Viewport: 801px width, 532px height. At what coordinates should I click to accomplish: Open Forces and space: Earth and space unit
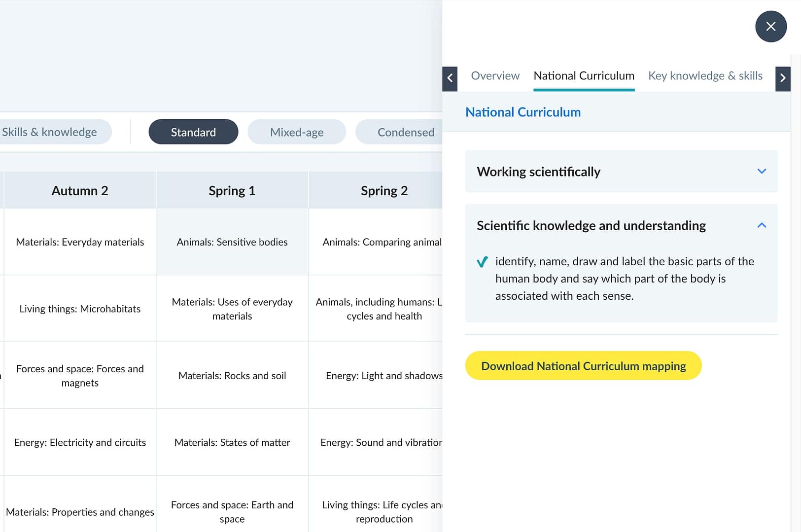tap(232, 512)
